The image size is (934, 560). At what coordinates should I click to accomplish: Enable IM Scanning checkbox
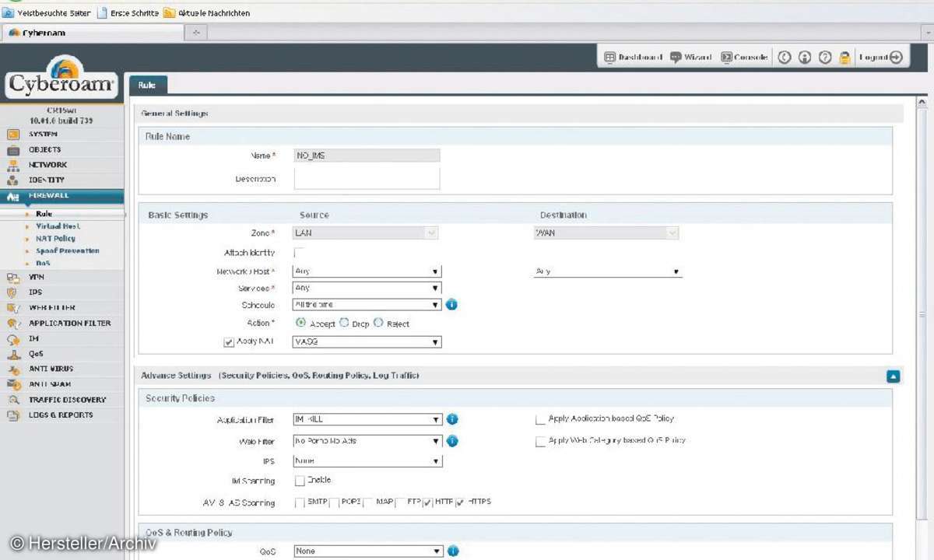[x=300, y=481]
